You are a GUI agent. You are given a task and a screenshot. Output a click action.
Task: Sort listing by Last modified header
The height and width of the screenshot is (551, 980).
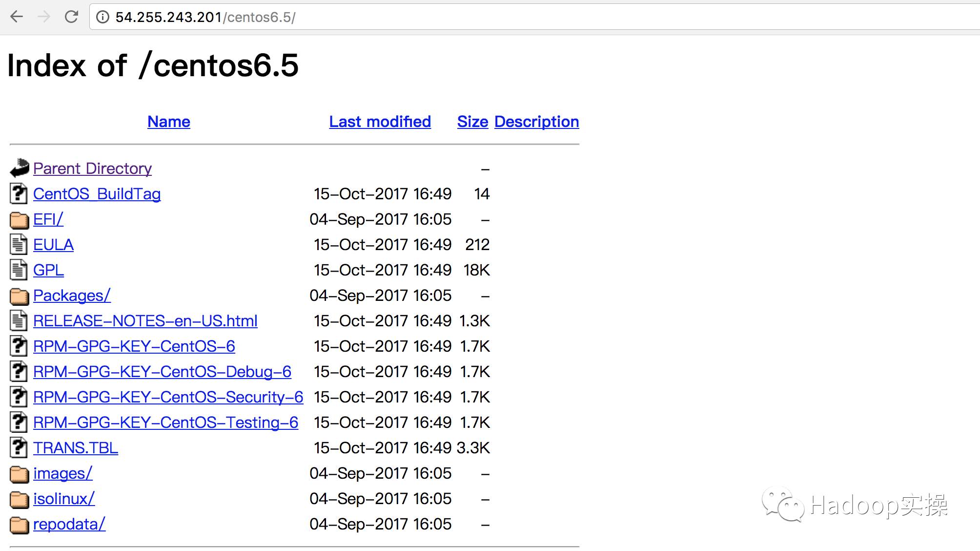380,122
